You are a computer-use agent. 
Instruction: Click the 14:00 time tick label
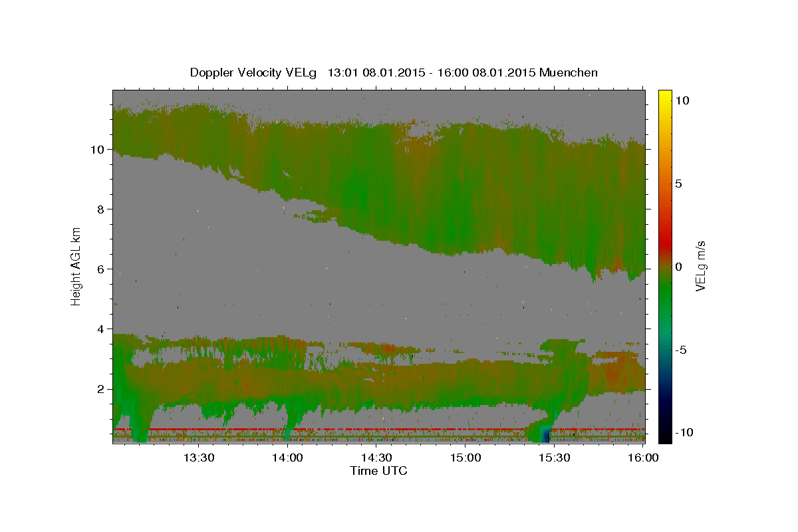pos(287,458)
